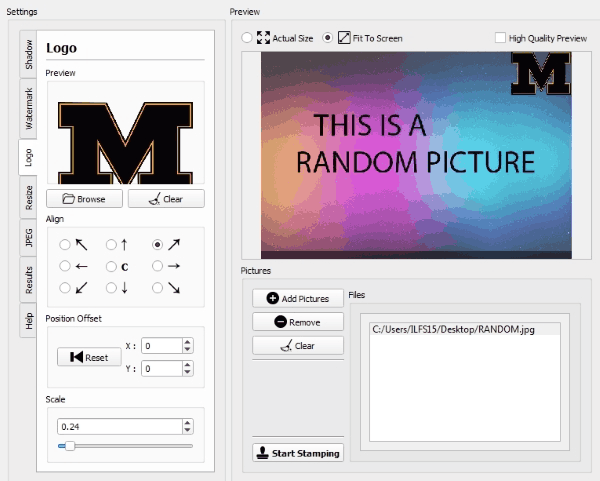Clear the pictures file list
This screenshot has width=600, height=481.
tap(298, 346)
